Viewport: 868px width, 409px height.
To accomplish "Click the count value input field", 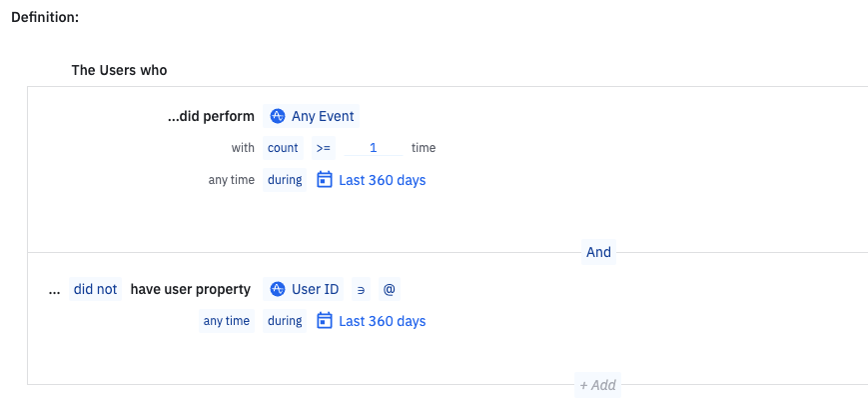I will point(373,148).
